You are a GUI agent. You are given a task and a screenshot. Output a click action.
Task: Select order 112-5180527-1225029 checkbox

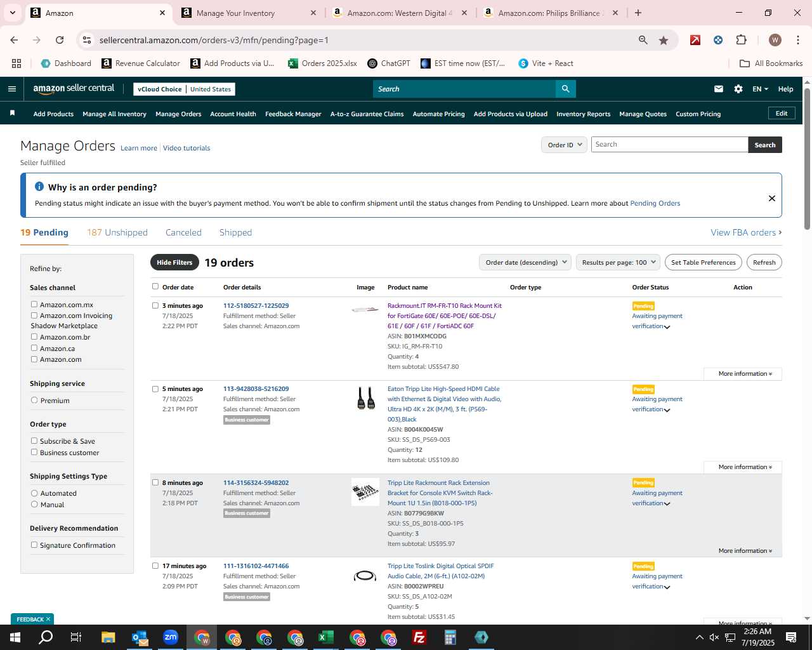155,305
